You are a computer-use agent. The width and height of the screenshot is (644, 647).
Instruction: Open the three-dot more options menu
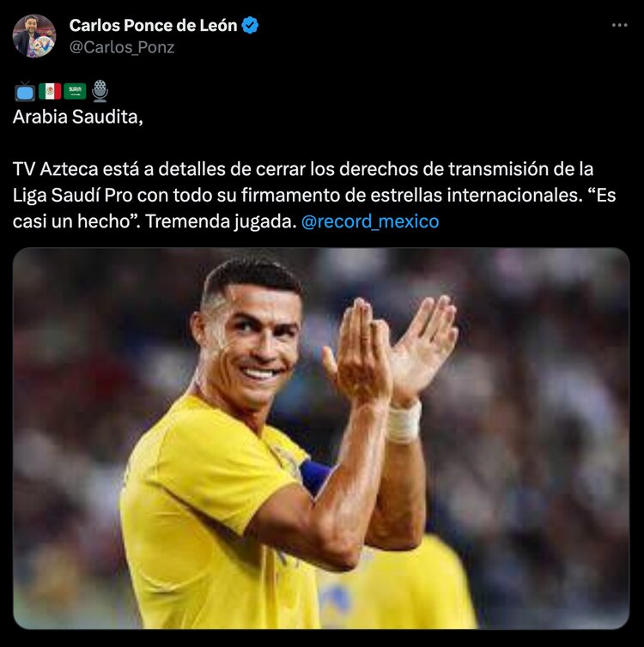coord(620,25)
